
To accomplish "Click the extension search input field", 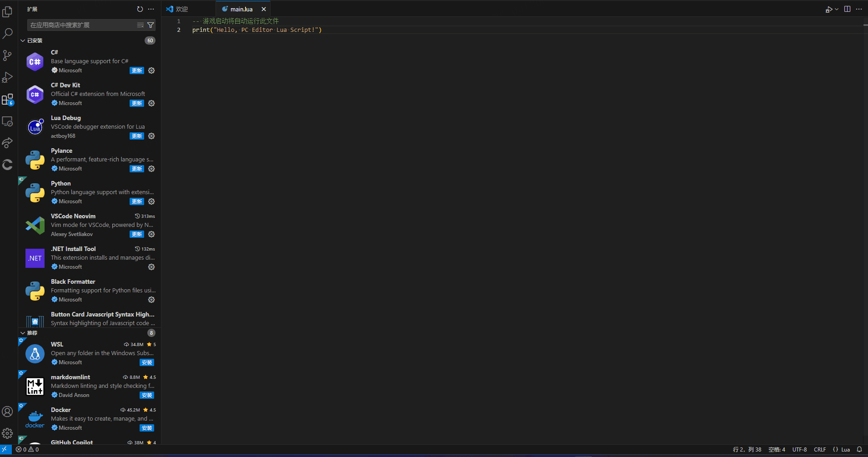I will (x=82, y=25).
